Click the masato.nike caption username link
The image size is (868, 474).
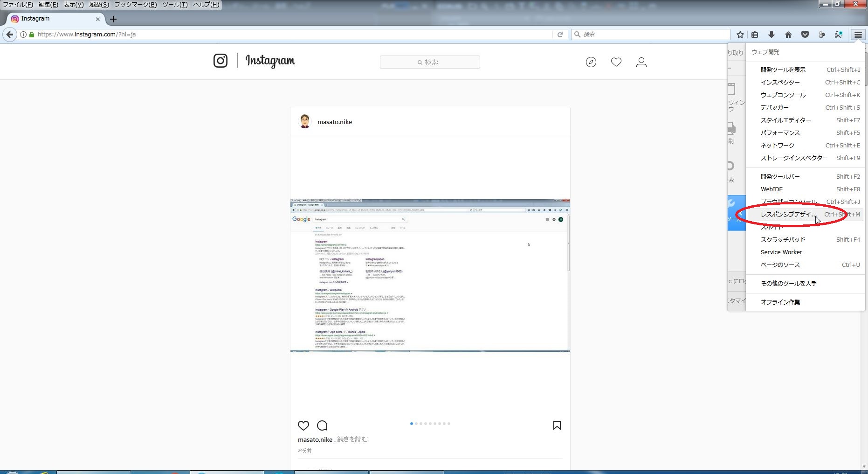(315, 439)
